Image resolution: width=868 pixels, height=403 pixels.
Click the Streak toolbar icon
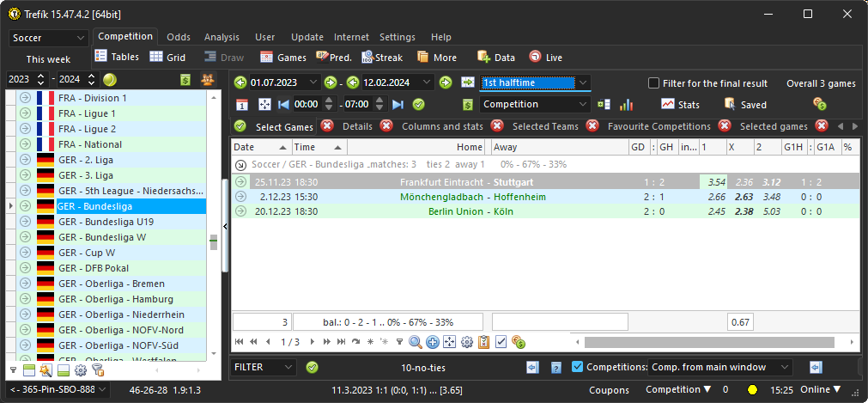tap(368, 57)
